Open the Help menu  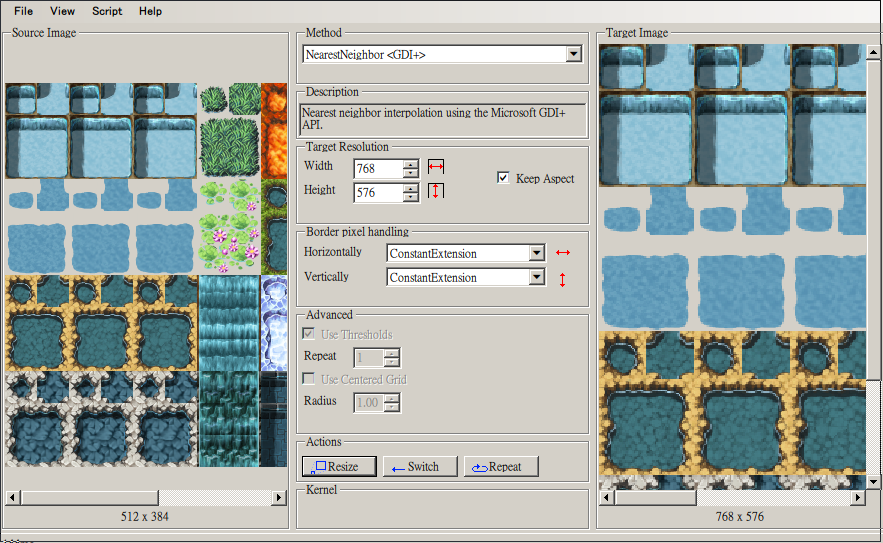150,11
